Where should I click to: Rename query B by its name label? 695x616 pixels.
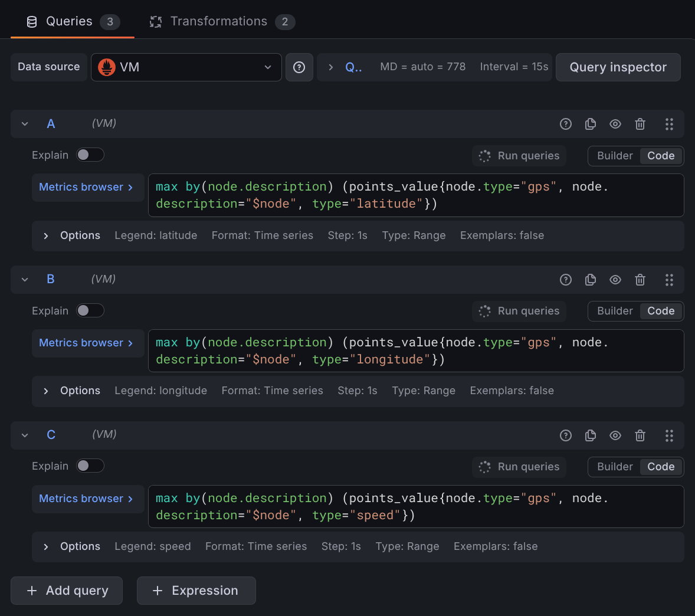tap(51, 279)
